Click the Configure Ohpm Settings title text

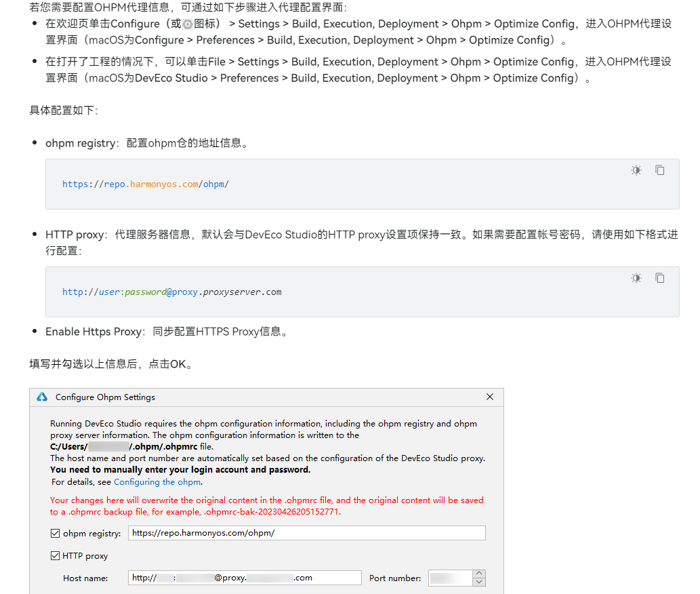tap(105, 397)
